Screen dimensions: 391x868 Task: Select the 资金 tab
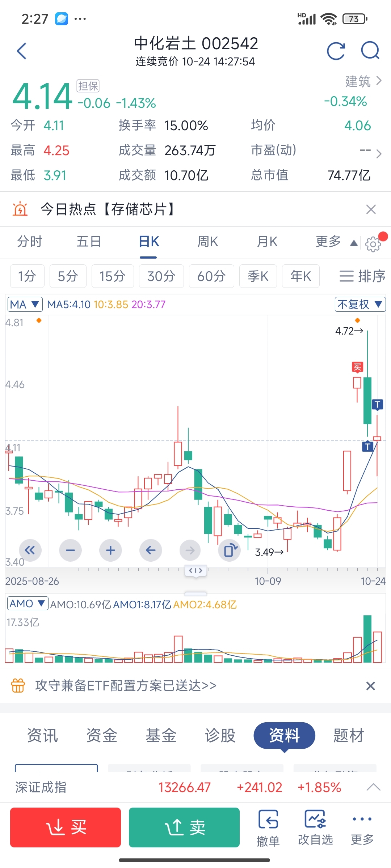[102, 735]
